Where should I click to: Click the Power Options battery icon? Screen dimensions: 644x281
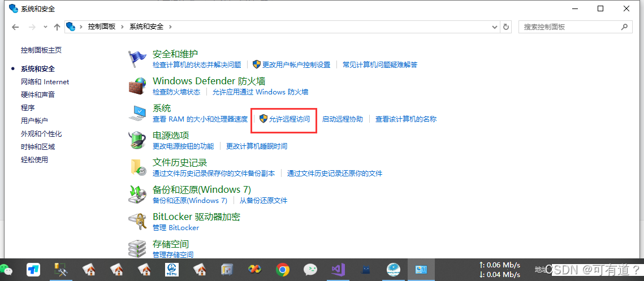[137, 140]
